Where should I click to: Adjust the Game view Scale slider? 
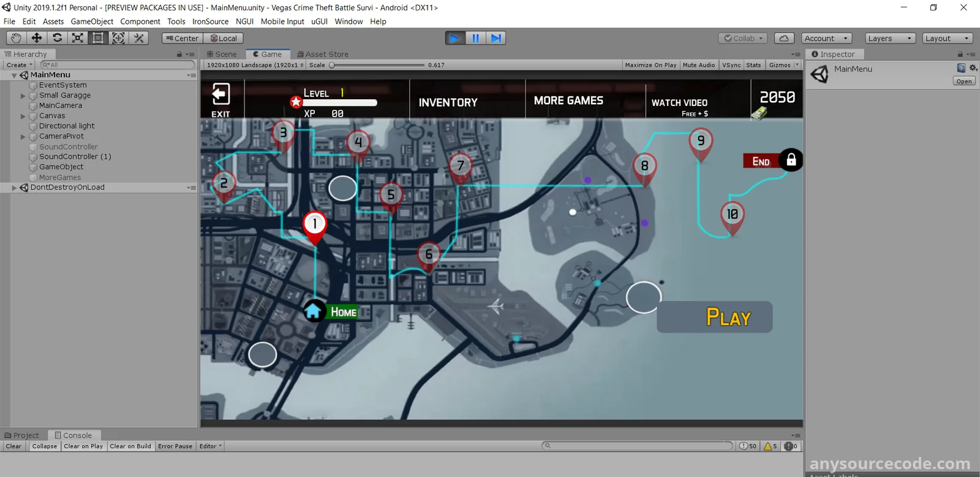[333, 65]
